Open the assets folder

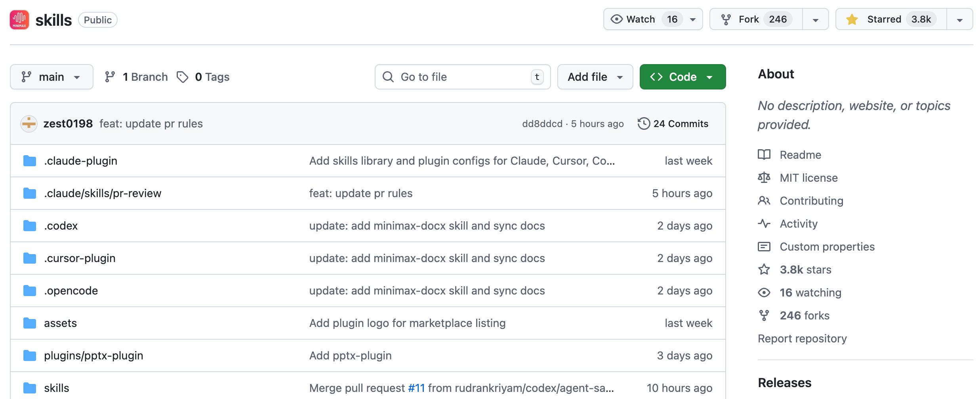60,323
